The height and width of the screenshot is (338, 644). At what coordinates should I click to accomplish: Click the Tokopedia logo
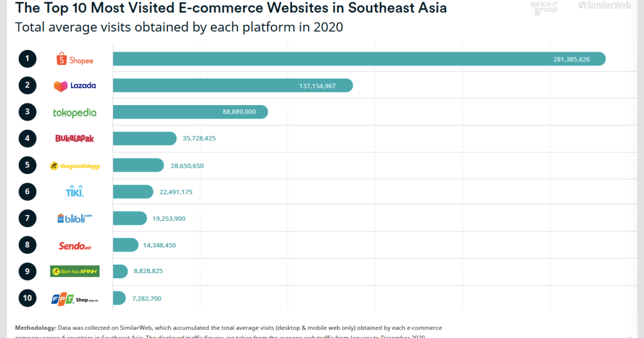coord(74,112)
